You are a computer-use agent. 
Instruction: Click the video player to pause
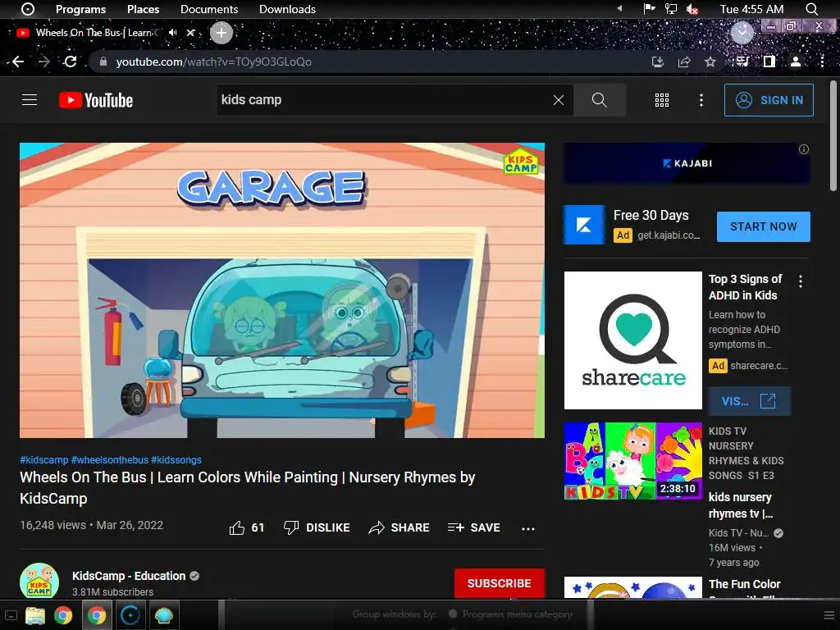[282, 290]
